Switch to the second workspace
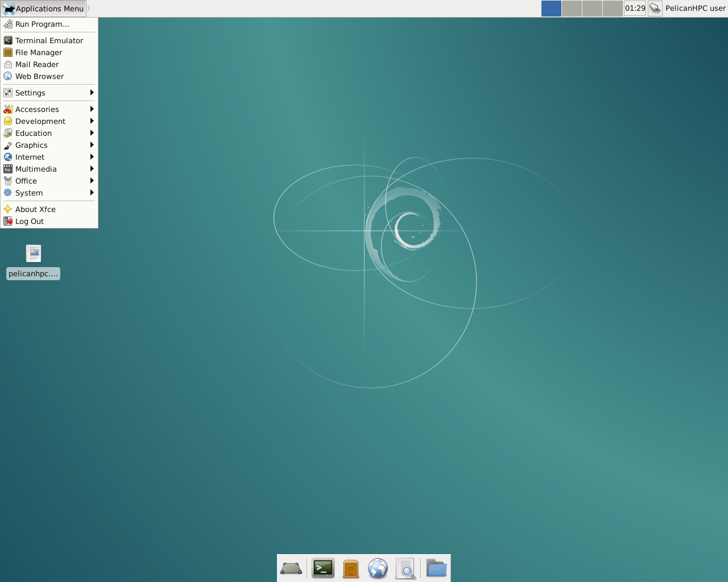728x582 pixels. pos(572,9)
